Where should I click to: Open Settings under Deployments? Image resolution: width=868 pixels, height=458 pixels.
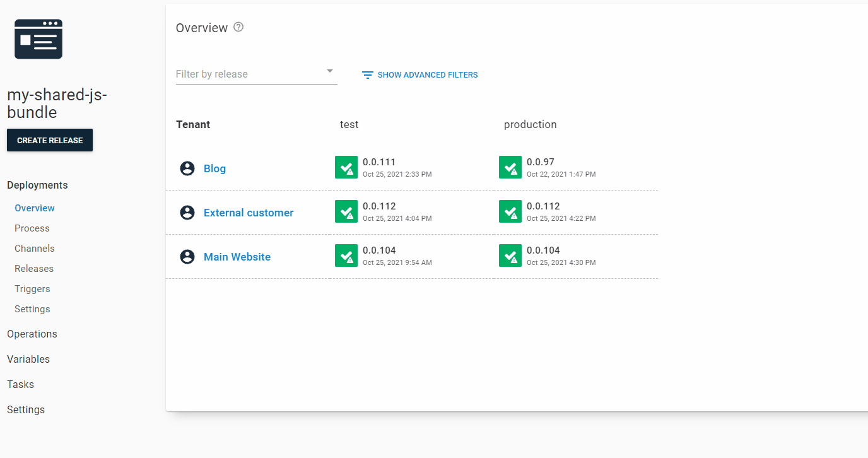click(x=32, y=309)
